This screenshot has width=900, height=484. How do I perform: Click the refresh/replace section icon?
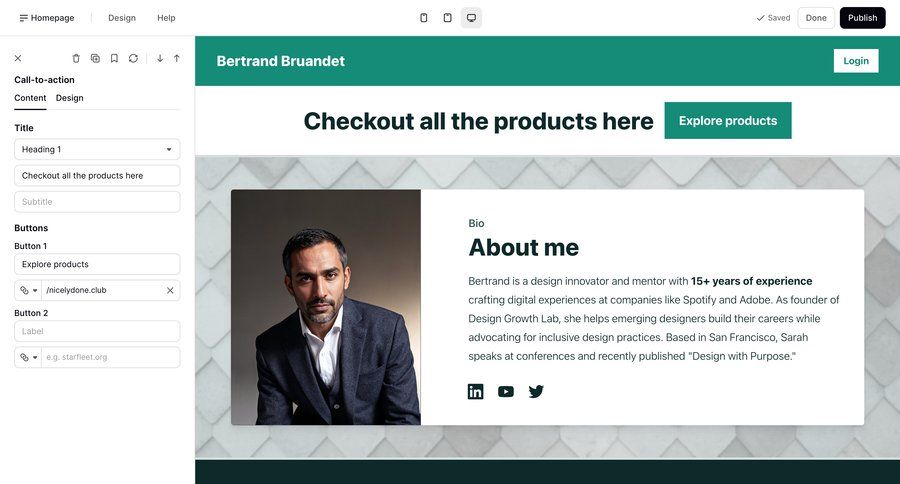click(133, 59)
